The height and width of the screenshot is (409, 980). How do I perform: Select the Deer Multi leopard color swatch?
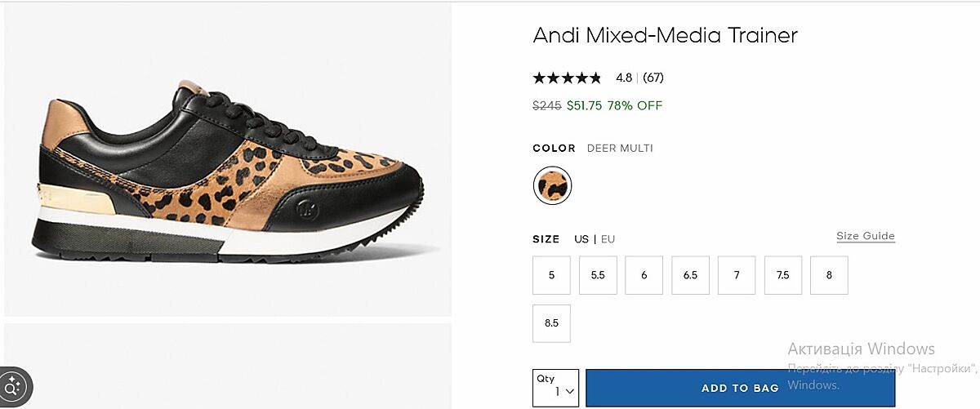pos(552,186)
